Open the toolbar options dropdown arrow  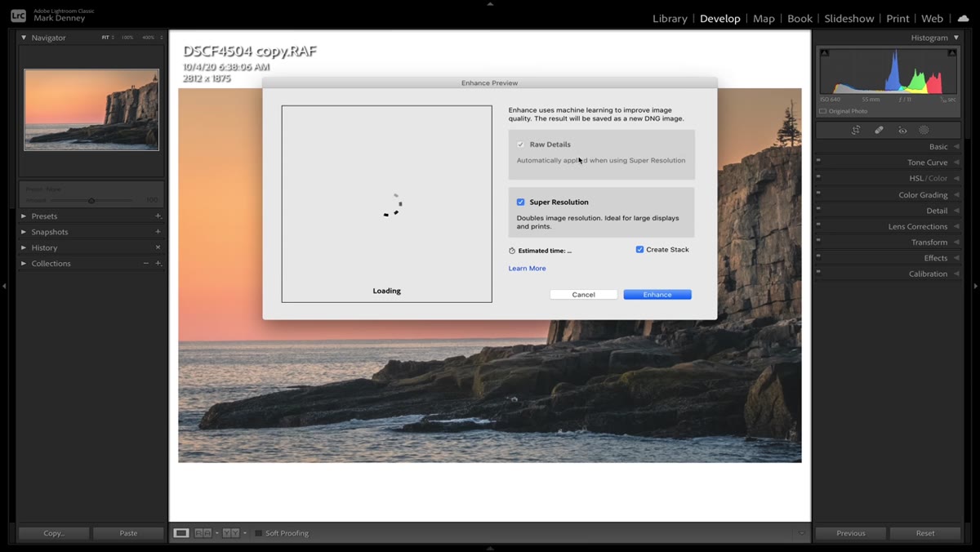801,533
